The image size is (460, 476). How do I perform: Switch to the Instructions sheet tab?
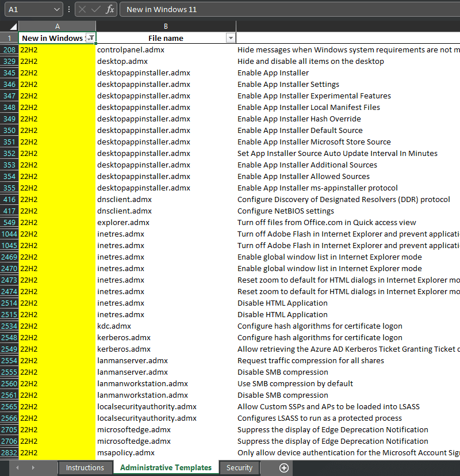coord(85,468)
